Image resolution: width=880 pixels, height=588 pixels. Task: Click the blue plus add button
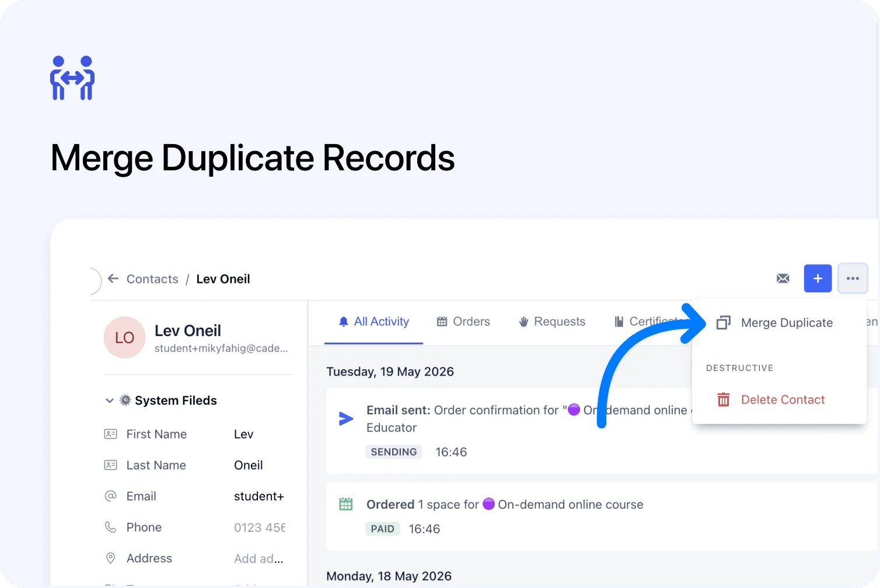(x=818, y=278)
